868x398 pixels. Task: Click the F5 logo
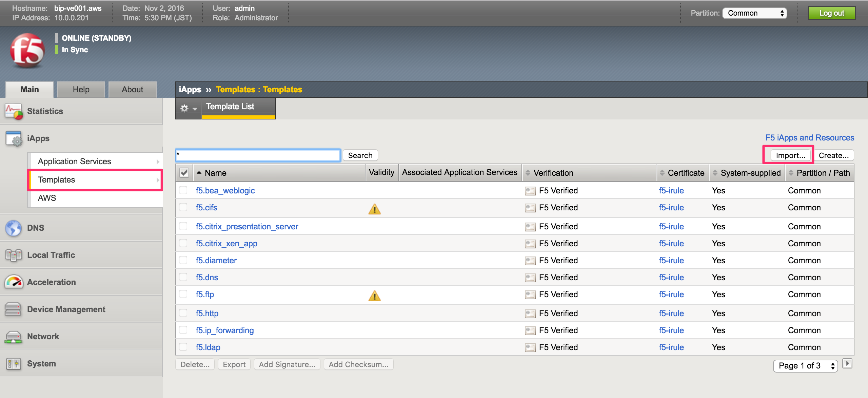pos(27,51)
